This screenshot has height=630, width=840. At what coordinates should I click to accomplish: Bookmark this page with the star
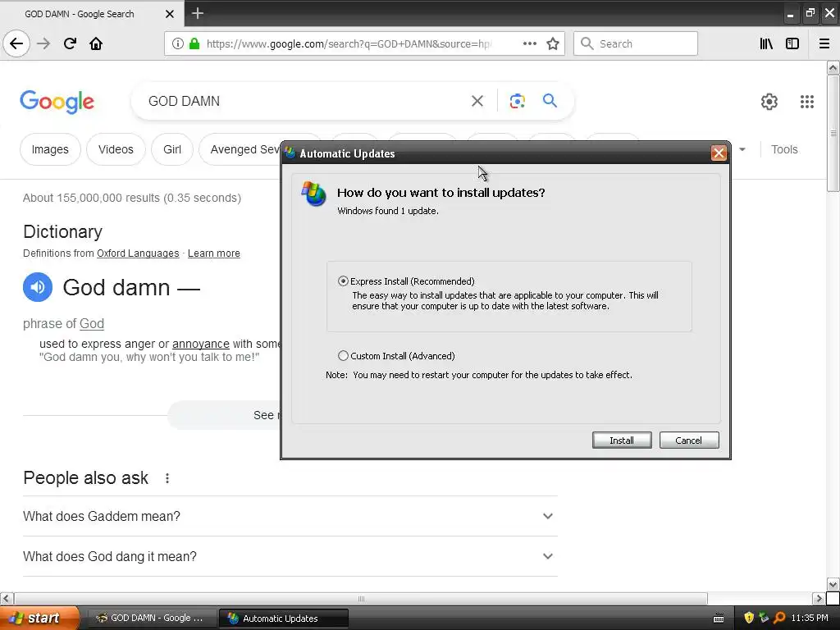point(553,44)
